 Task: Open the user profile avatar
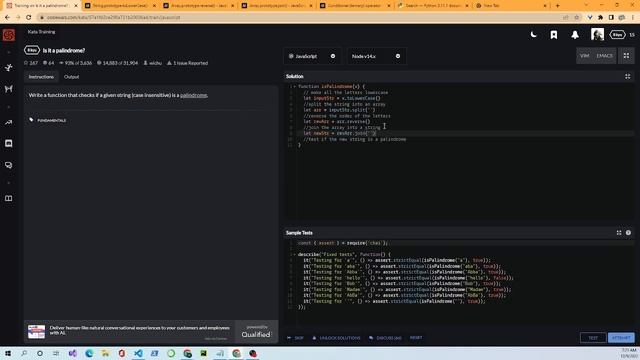point(597,35)
